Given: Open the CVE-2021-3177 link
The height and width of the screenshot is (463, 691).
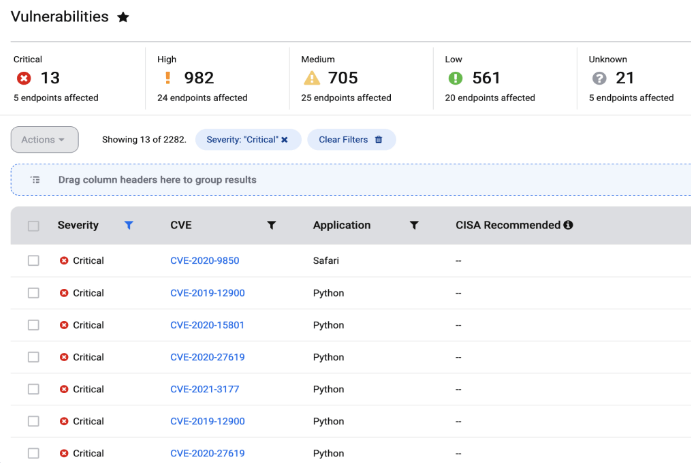Looking at the screenshot, I should point(204,389).
